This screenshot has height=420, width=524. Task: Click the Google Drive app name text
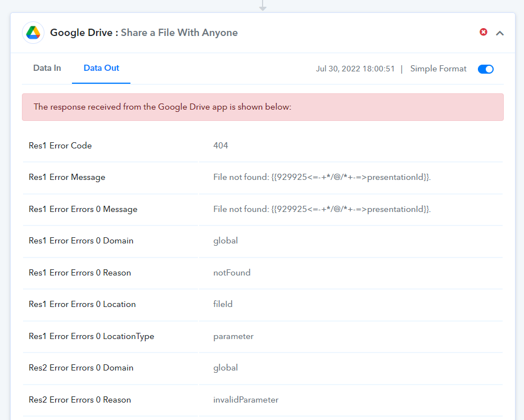coord(81,33)
